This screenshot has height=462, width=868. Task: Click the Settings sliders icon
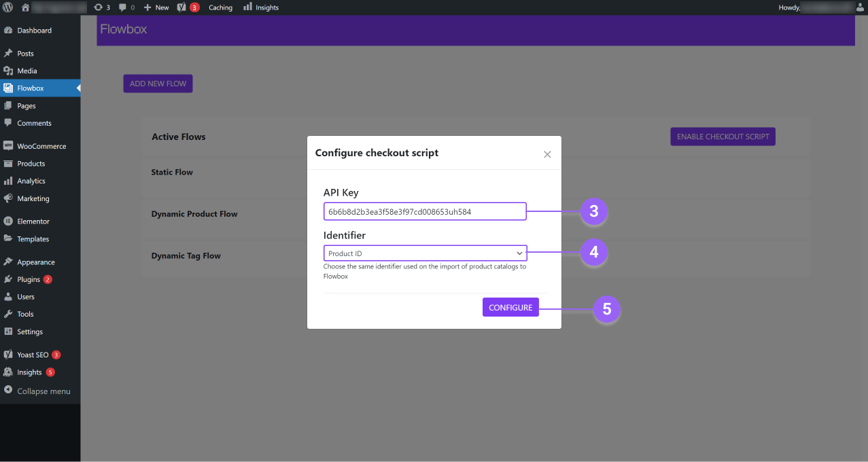coord(8,332)
